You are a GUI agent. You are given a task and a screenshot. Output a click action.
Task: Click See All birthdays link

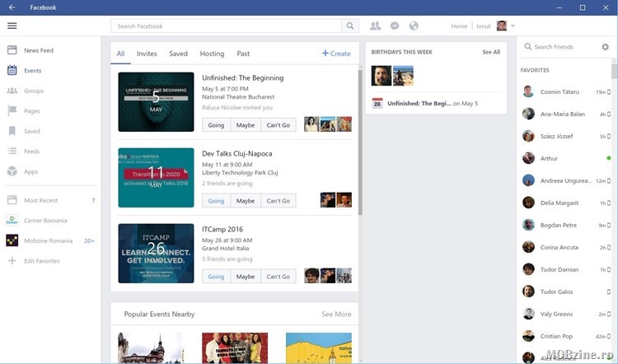point(491,52)
